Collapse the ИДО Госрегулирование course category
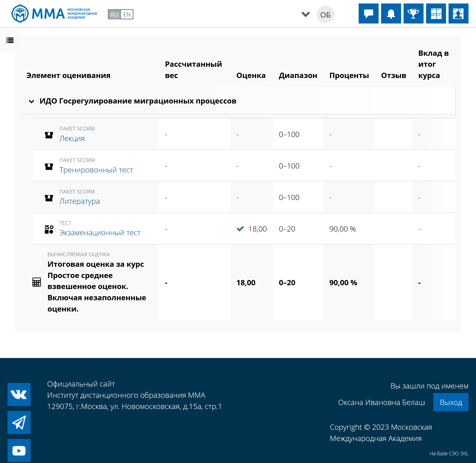The width and height of the screenshot is (476, 463). pyautogui.click(x=31, y=101)
